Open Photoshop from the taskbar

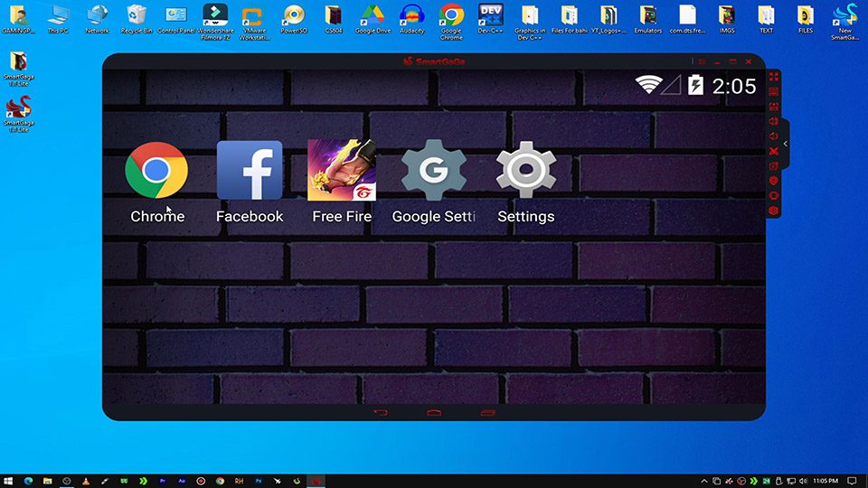coord(259,481)
